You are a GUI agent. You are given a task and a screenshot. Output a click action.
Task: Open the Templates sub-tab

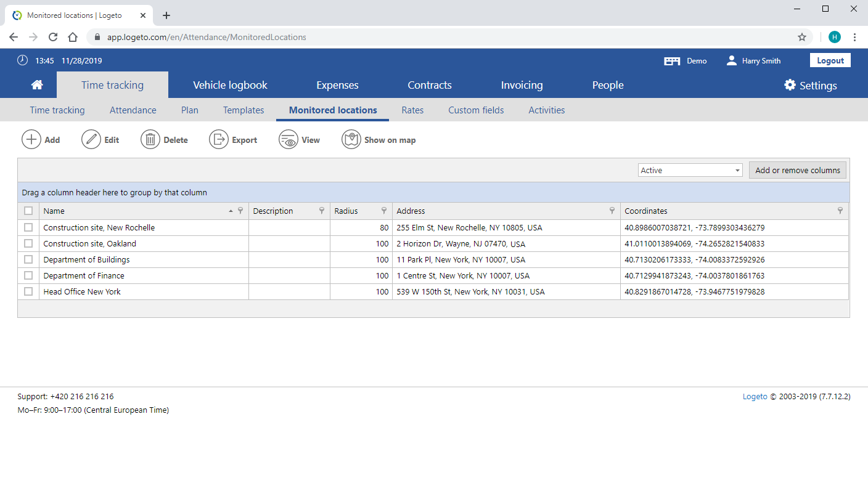pos(244,110)
